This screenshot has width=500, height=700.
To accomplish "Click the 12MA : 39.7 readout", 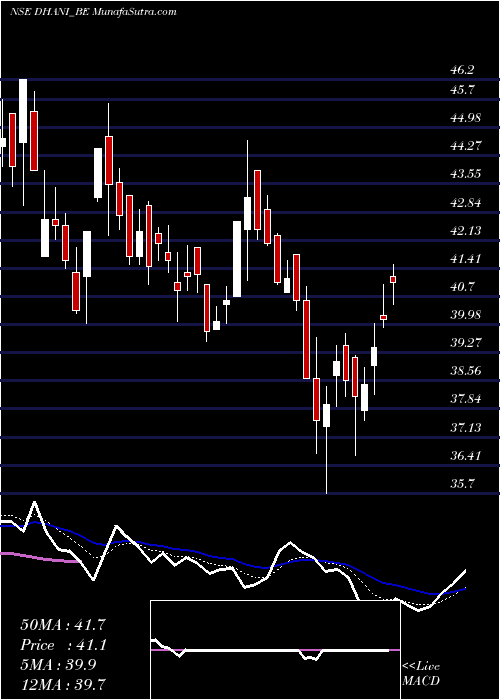I will click(x=63, y=685).
